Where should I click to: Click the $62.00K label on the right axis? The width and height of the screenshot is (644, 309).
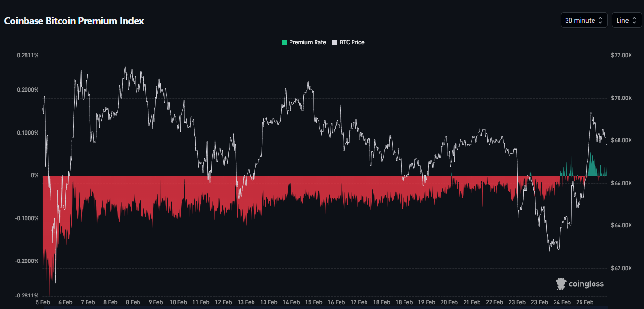click(x=621, y=268)
